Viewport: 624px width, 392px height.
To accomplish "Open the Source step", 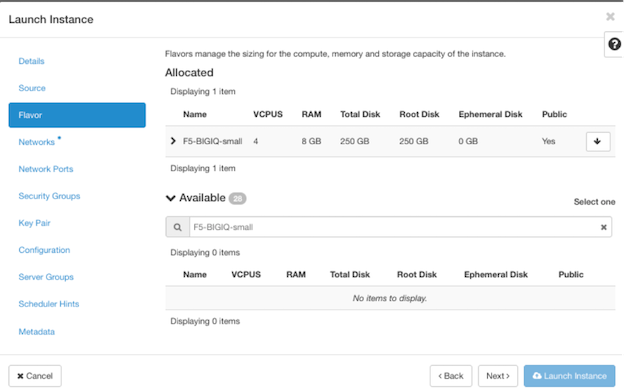I will pos(32,88).
